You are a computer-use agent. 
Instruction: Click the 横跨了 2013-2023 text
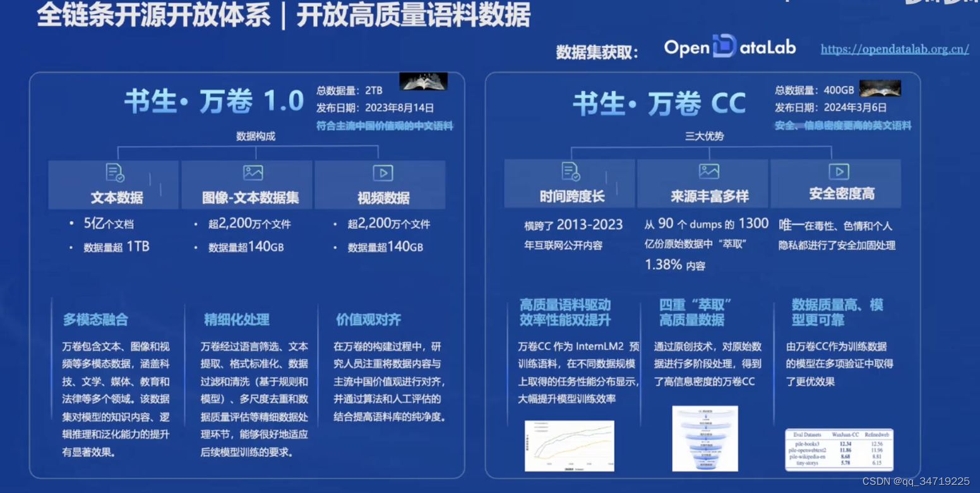pyautogui.click(x=573, y=225)
